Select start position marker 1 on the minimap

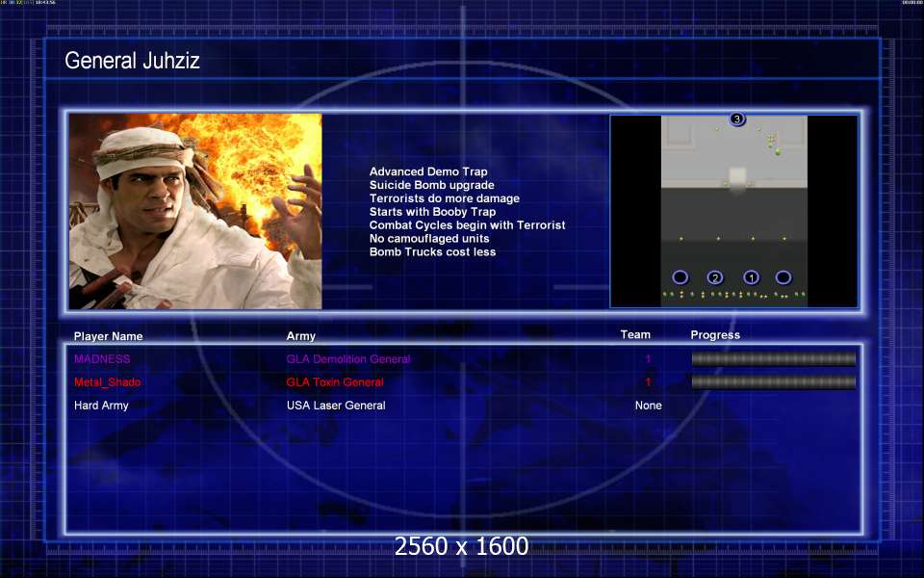751,277
